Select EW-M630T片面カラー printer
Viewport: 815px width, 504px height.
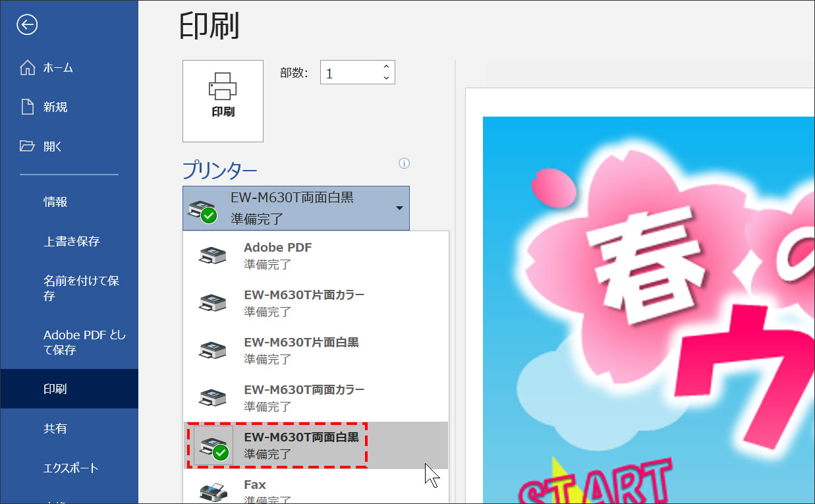pyautogui.click(x=304, y=302)
